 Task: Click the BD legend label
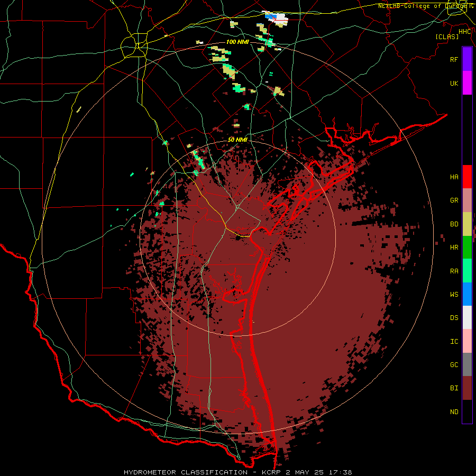454,224
